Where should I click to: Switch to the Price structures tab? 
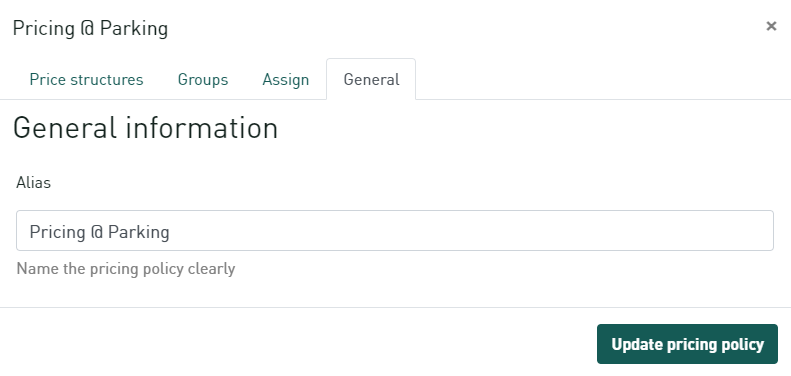[86, 80]
